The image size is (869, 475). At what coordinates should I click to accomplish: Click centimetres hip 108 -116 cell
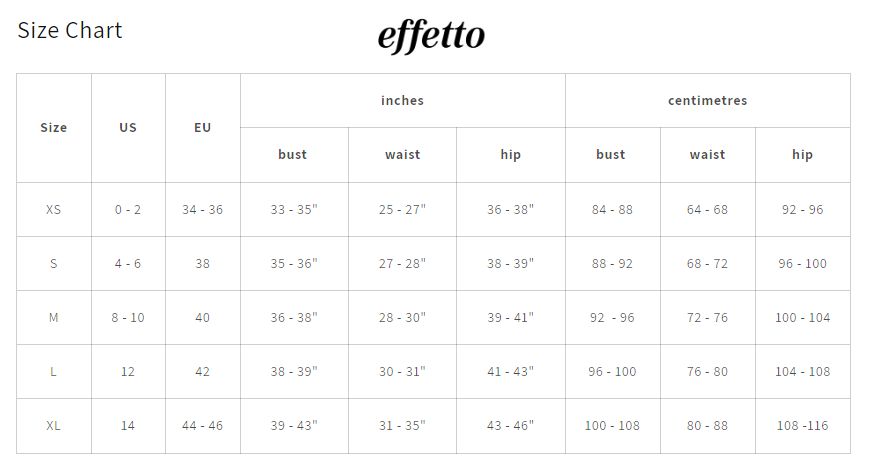click(802, 426)
